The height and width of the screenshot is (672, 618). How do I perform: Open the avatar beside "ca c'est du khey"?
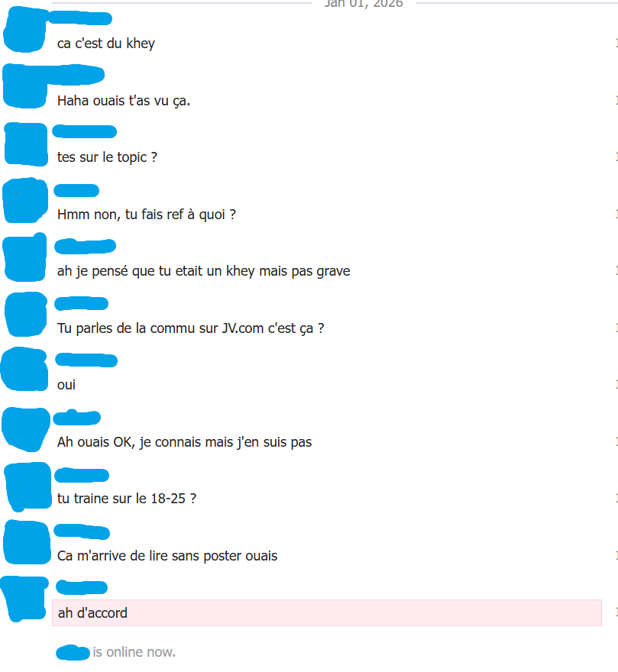(x=25, y=31)
